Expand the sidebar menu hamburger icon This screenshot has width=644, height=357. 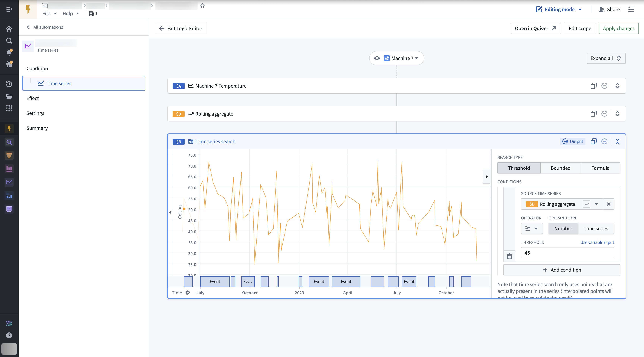[x=9, y=9]
